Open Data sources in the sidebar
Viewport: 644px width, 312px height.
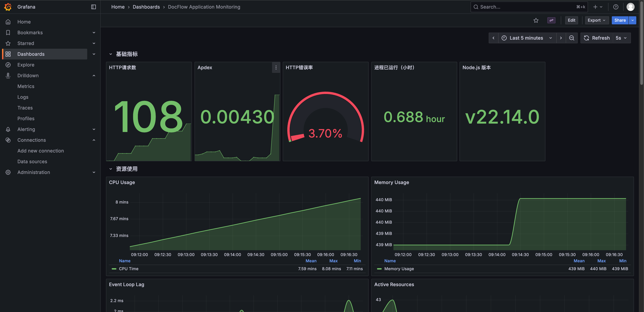coord(32,162)
